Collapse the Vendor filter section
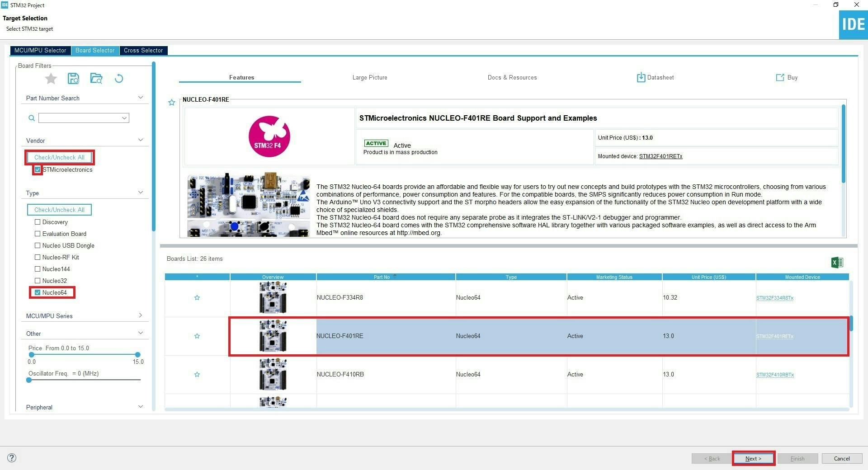The image size is (868, 470). [141, 140]
